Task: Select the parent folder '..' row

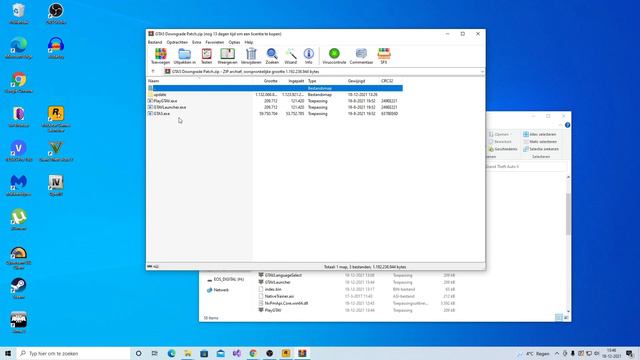Action: pos(275,88)
